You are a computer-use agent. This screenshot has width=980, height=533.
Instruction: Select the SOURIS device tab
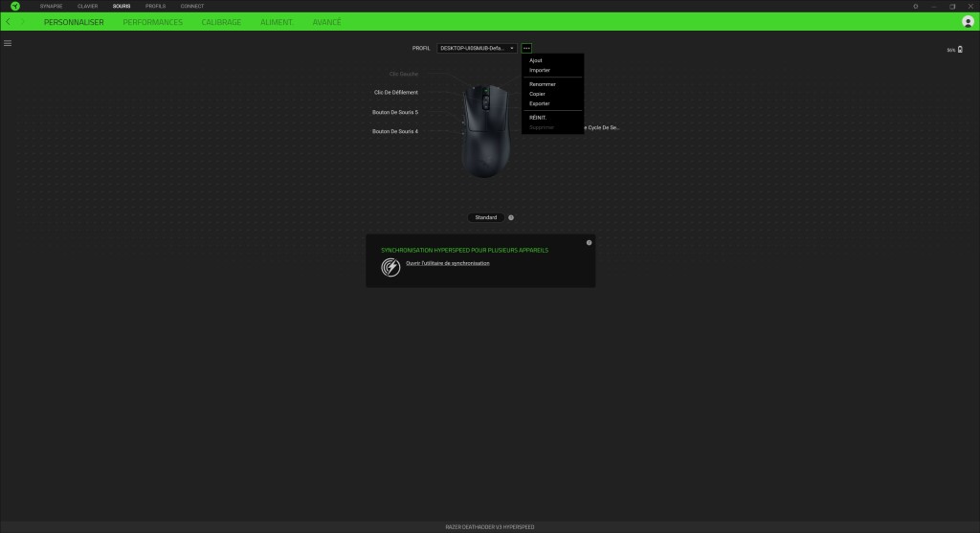pos(122,7)
